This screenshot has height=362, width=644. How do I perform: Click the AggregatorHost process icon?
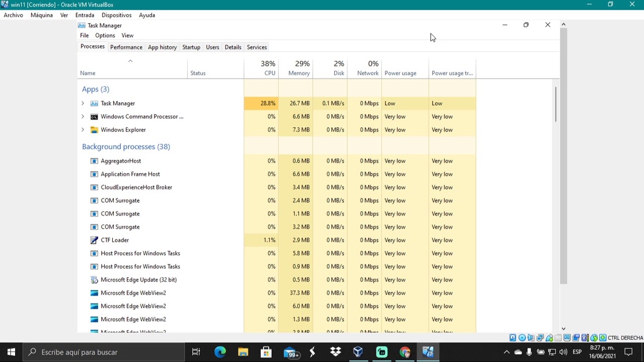[x=94, y=161]
